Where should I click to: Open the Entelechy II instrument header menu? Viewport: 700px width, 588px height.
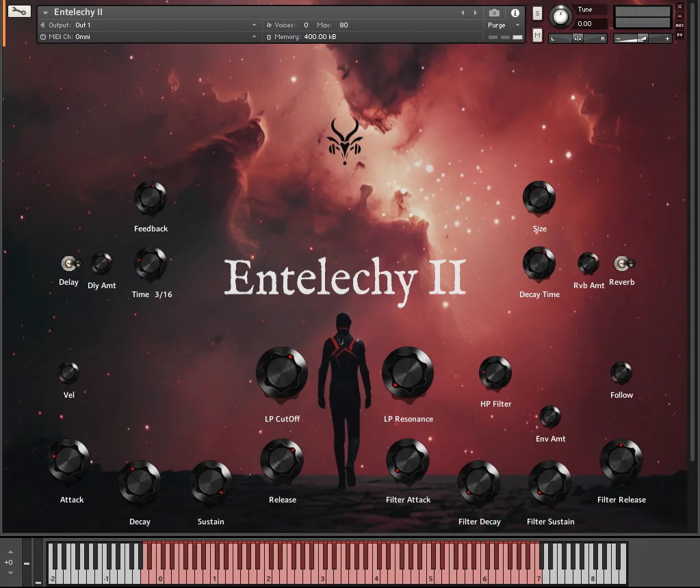pyautogui.click(x=46, y=12)
